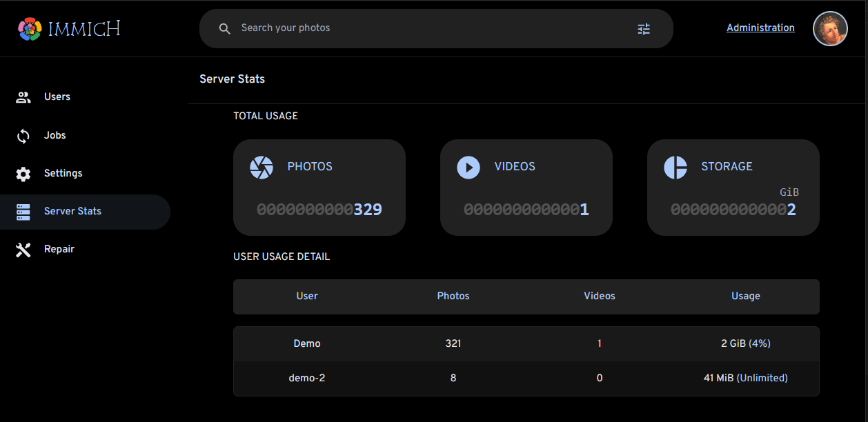
Task: Click the Settings gear in the sidebar
Action: point(23,173)
